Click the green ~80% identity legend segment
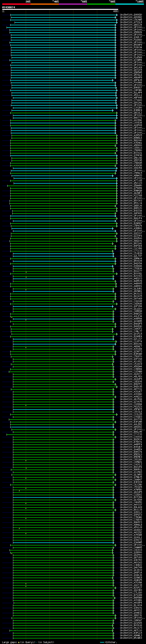 pyautogui.click(x=101, y=4)
